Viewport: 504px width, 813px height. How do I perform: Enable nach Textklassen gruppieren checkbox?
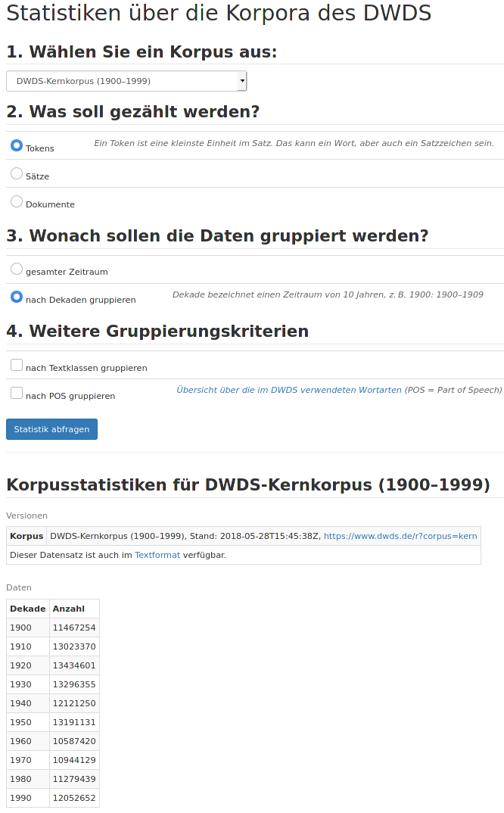[x=17, y=365]
